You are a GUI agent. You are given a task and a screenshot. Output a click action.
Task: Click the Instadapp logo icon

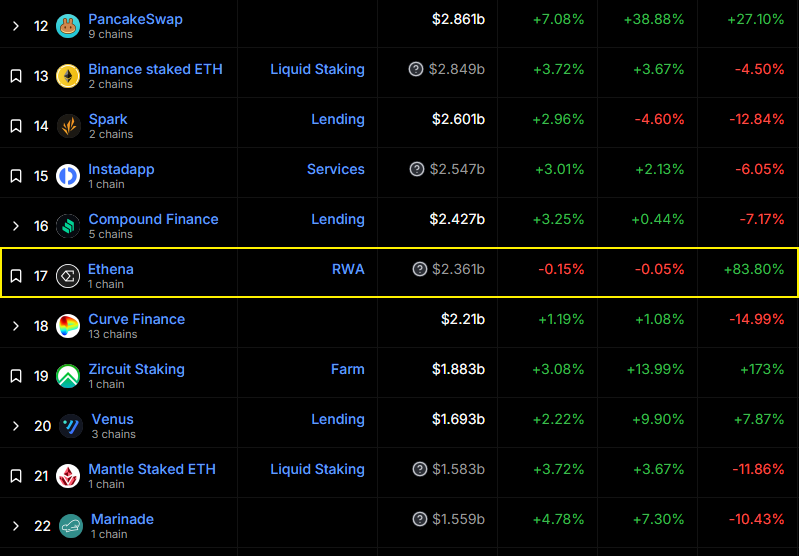pyautogui.click(x=68, y=176)
